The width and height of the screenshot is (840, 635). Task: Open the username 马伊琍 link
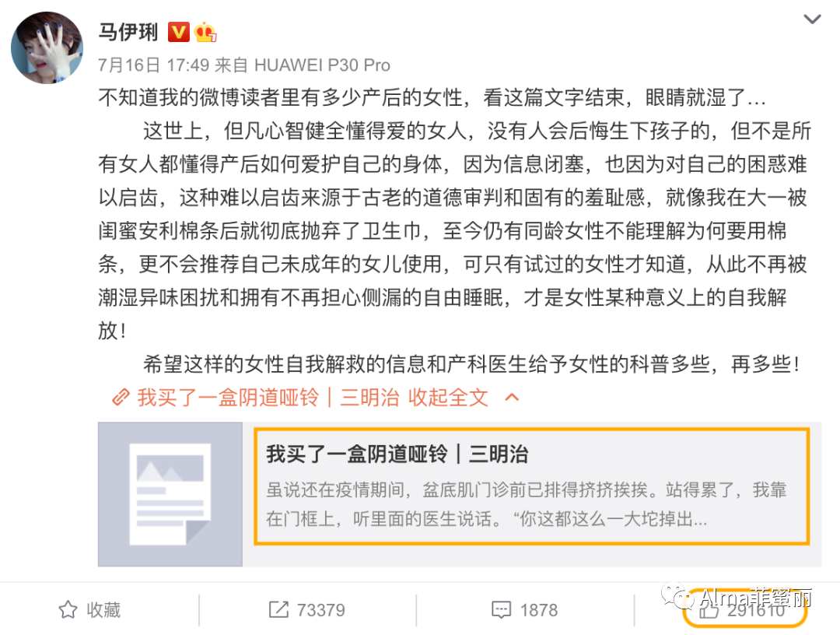pos(128,32)
